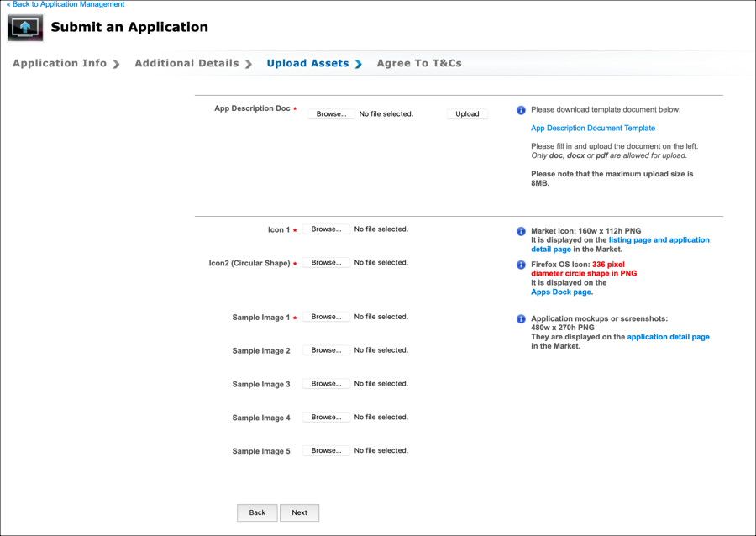Click the Submit an Application upload icon
The width and height of the screenshot is (756, 536).
[25, 28]
